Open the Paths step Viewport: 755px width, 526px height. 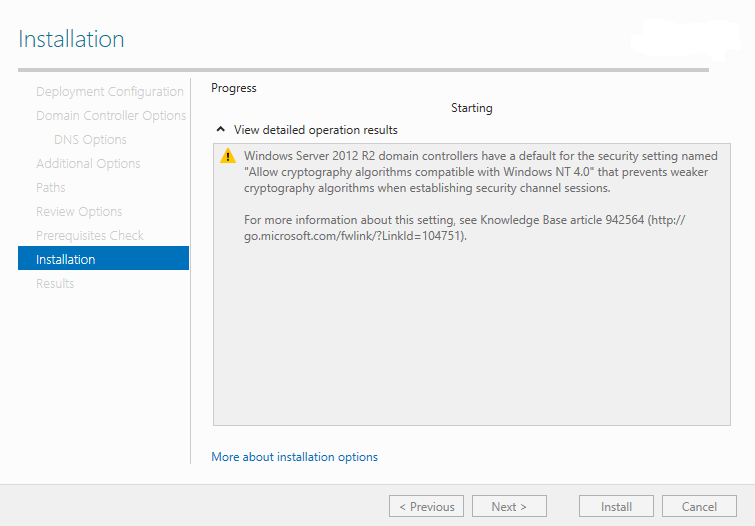[x=51, y=188]
